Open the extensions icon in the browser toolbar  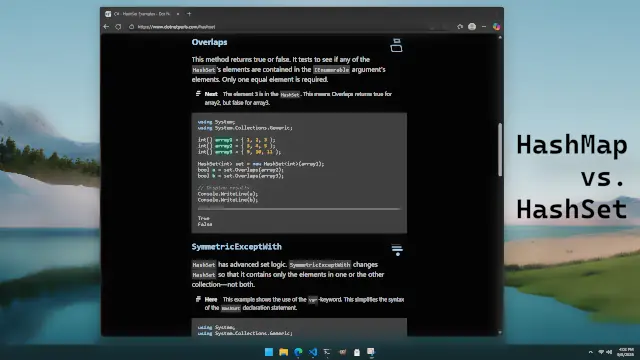coord(460,27)
